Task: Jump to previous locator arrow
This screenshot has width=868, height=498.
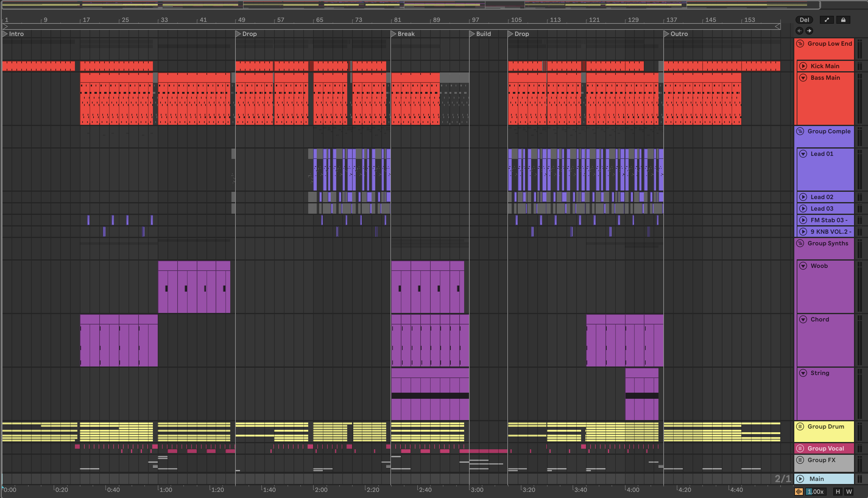Action: pyautogui.click(x=799, y=31)
